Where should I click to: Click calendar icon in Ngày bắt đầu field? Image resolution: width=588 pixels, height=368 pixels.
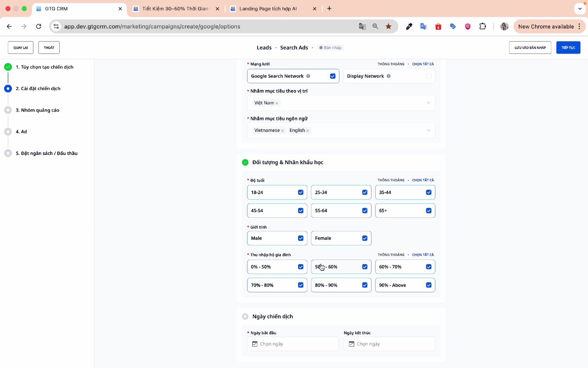point(255,344)
